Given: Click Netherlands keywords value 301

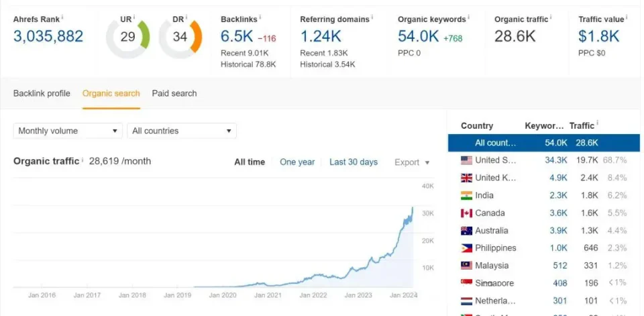Looking at the screenshot, I should (559, 301).
